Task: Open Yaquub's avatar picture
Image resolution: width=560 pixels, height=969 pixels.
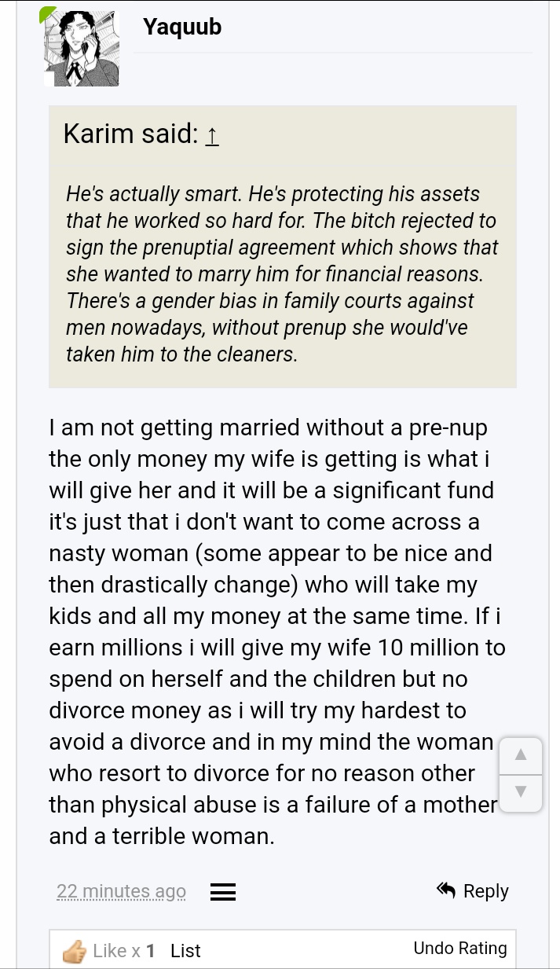Action: pyautogui.click(x=80, y=47)
